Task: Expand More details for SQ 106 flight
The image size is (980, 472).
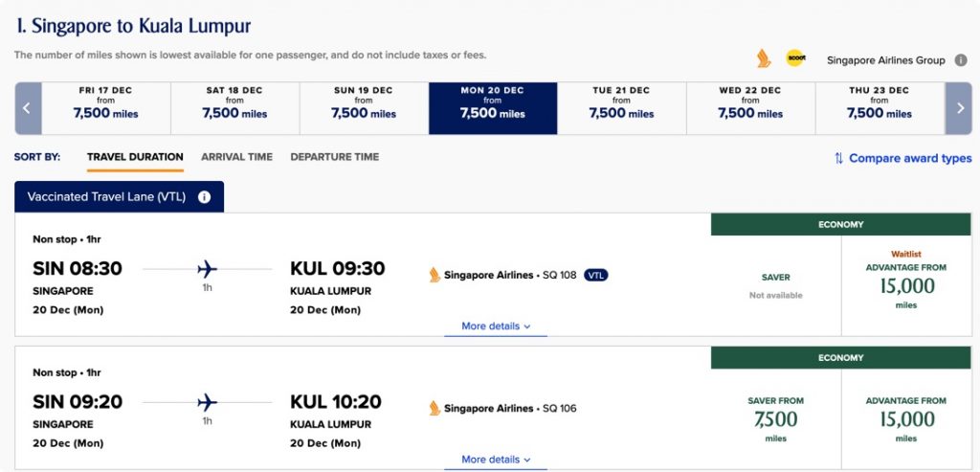Action: pyautogui.click(x=496, y=460)
